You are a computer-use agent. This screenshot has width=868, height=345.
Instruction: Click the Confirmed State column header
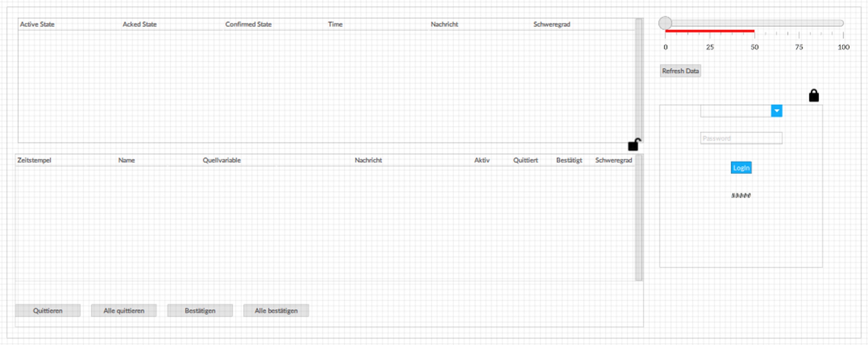coord(248,24)
